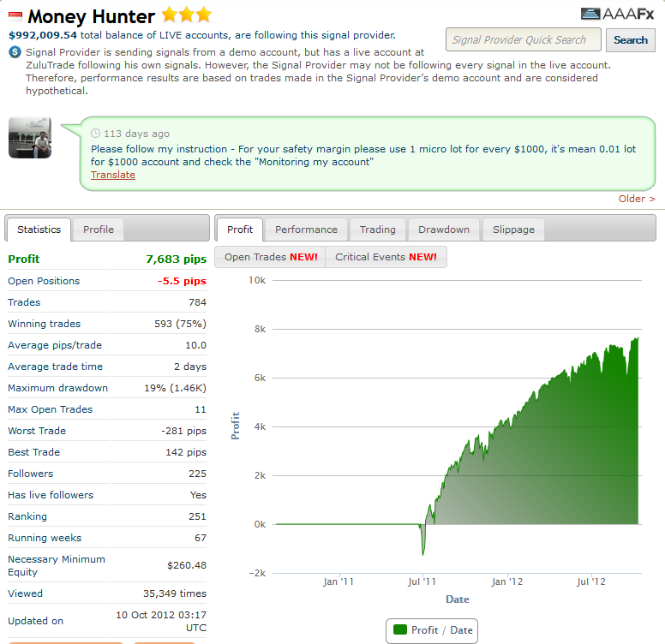This screenshot has height=644, width=665.
Task: Click the Updated on date value
Action: coord(161,621)
